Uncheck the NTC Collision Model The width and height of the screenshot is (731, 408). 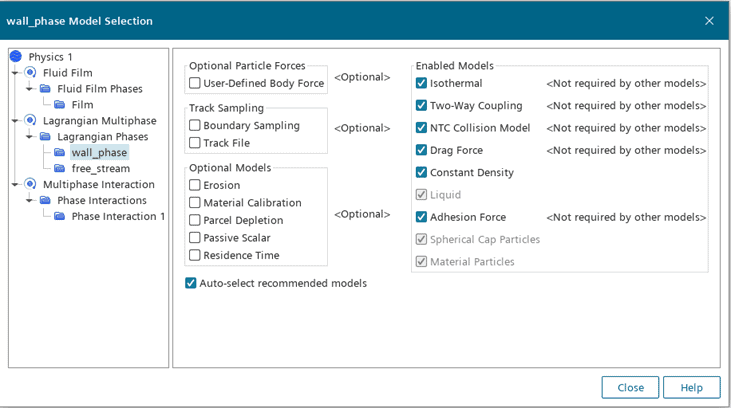(x=421, y=128)
